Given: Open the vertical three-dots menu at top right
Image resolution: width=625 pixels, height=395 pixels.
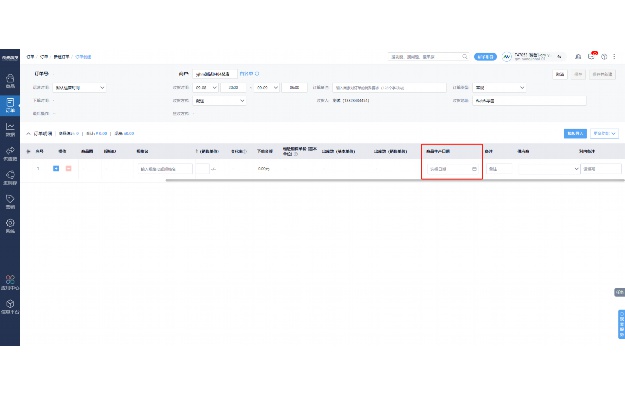Looking at the screenshot, I should coord(614,57).
